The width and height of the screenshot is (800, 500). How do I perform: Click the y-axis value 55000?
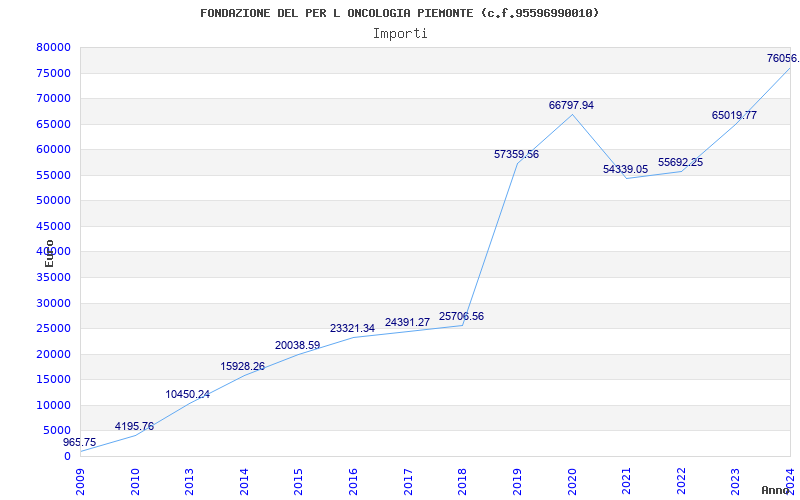pos(53,175)
